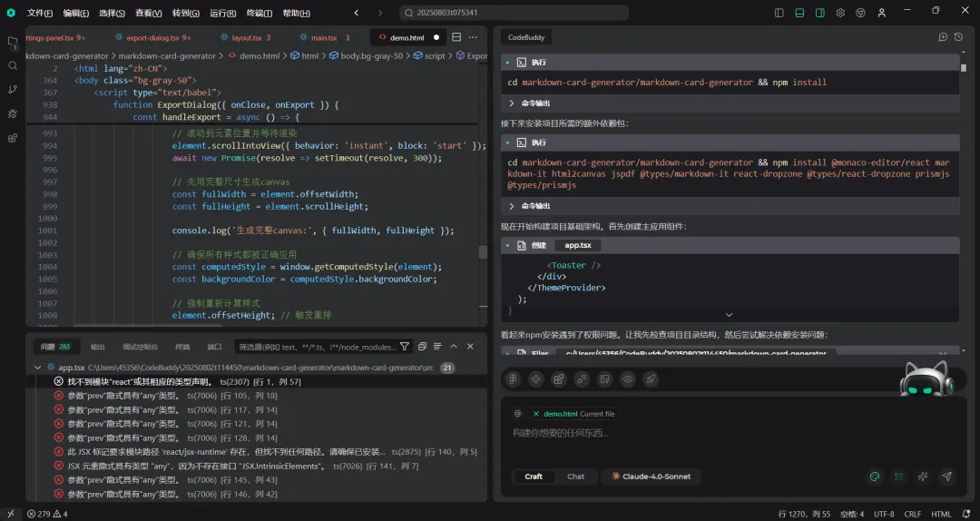Screen dimensions: 980x521
Task: Send the message with the paper plane icon
Action: 946,477
